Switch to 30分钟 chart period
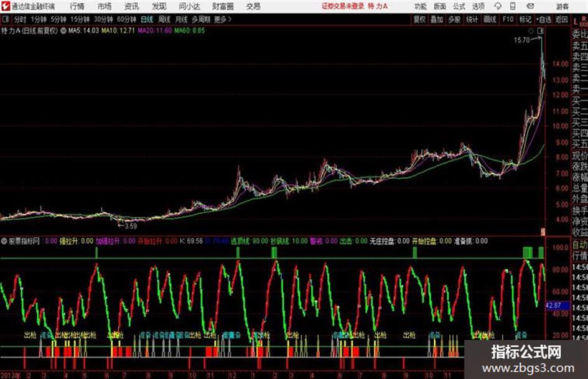Screen dimensions: 588x379 click(103, 19)
